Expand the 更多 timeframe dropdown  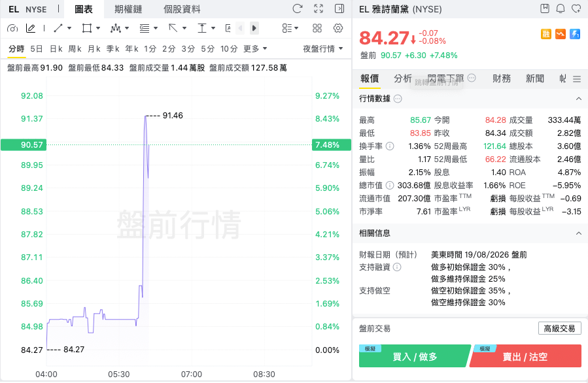(255, 49)
